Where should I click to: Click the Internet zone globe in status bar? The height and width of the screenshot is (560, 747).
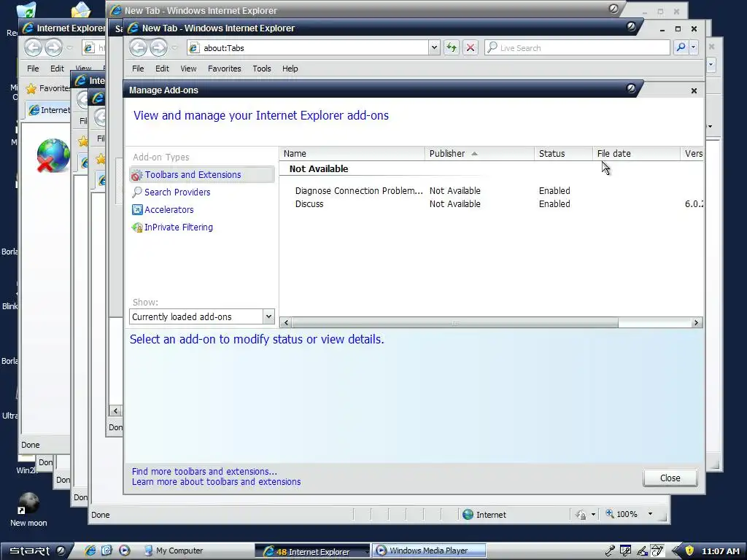(x=468, y=515)
